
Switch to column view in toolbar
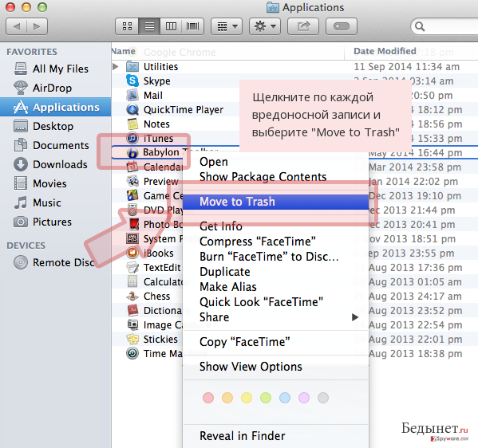pyautogui.click(x=171, y=26)
